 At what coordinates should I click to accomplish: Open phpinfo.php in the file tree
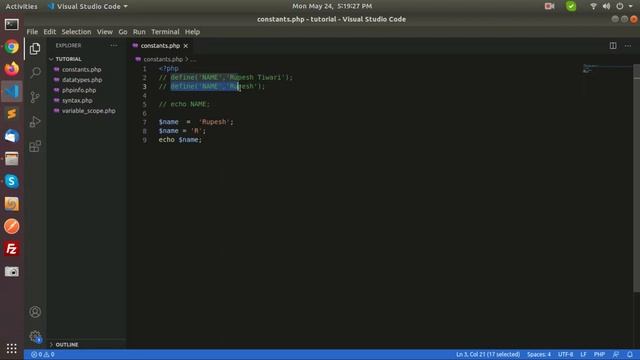[x=79, y=90]
